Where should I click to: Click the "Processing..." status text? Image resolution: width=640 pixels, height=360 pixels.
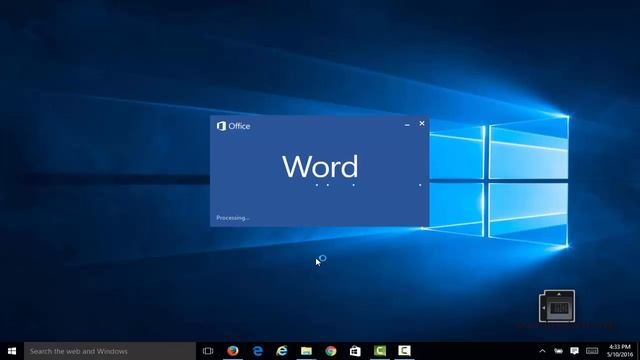click(x=233, y=218)
